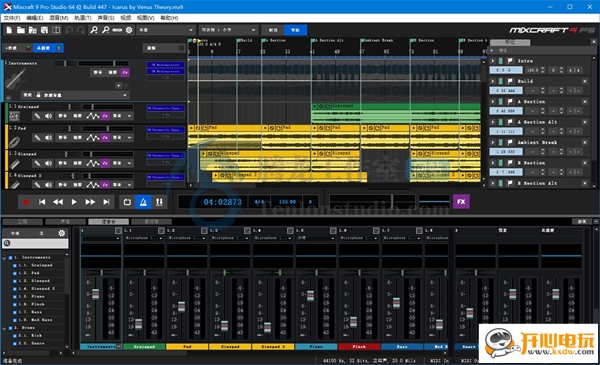Collapse the 2. Drums tree group
Viewport: 600px width, 365px height.
click(5, 328)
